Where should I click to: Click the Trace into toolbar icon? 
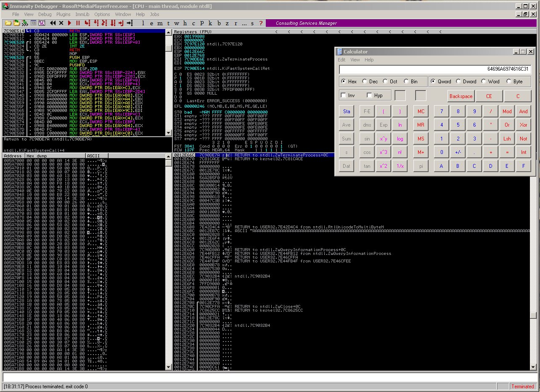(104, 23)
